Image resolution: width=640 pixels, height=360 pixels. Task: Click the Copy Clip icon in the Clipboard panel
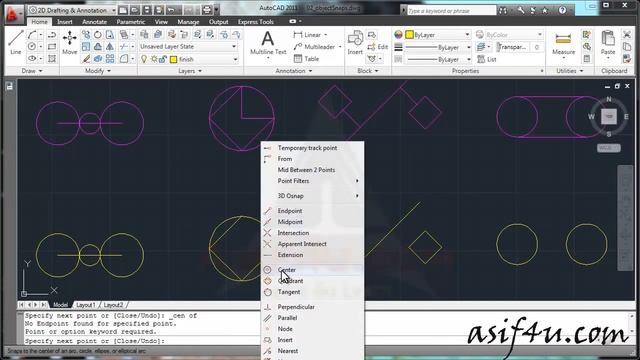[627, 47]
